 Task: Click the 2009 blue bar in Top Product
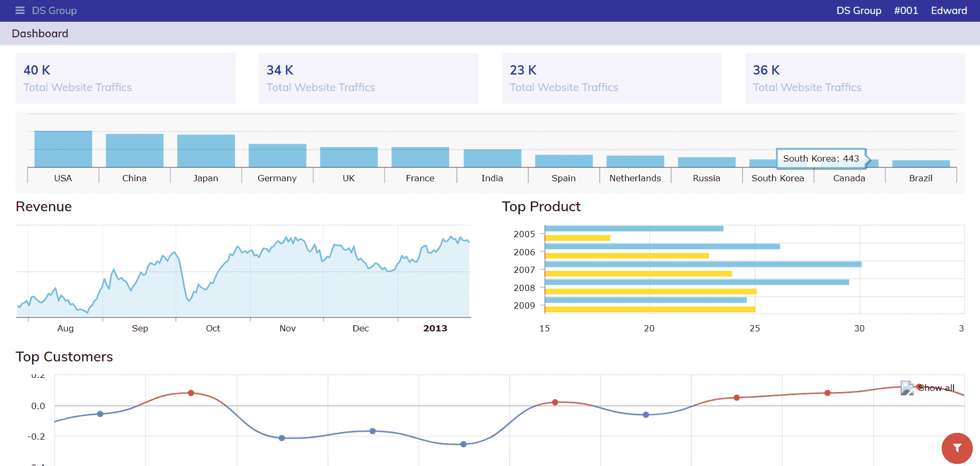point(646,300)
